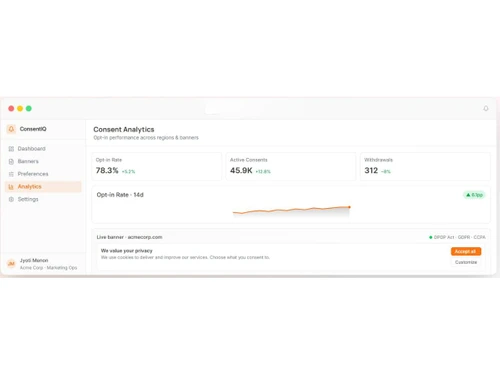Click the Banners document icon

pyautogui.click(x=11, y=161)
